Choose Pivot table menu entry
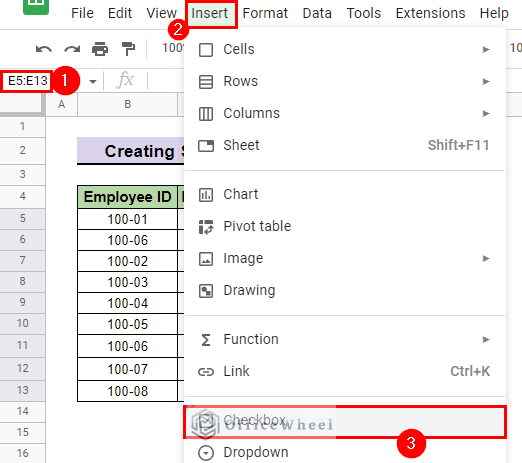The image size is (522, 463). coord(345,226)
